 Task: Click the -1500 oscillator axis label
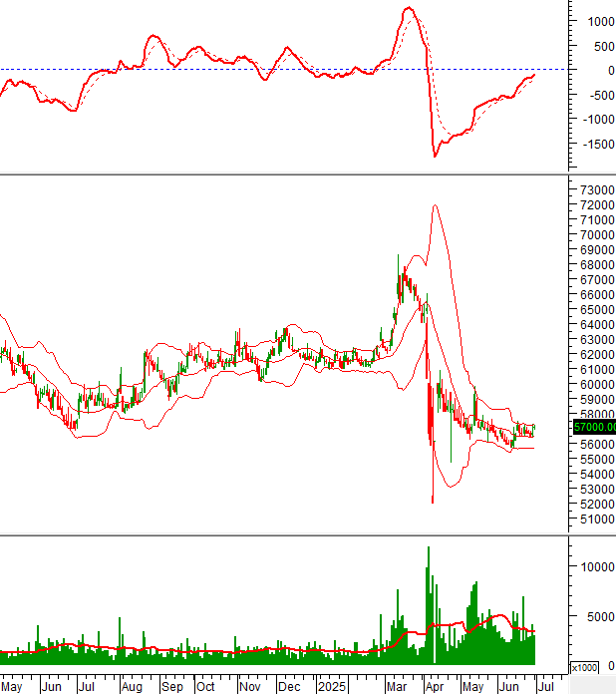pos(599,145)
